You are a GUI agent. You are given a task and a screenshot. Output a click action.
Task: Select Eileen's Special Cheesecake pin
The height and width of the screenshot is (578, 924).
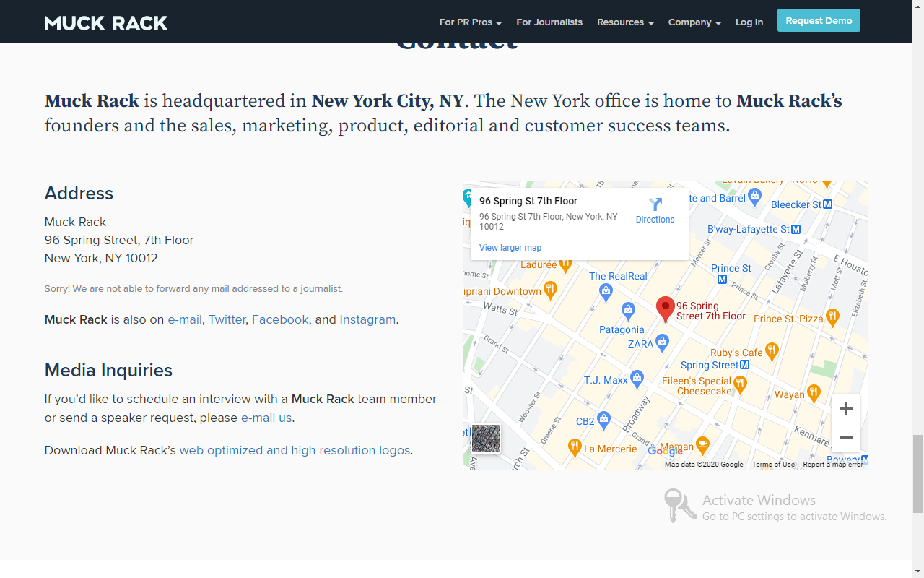[x=741, y=386]
